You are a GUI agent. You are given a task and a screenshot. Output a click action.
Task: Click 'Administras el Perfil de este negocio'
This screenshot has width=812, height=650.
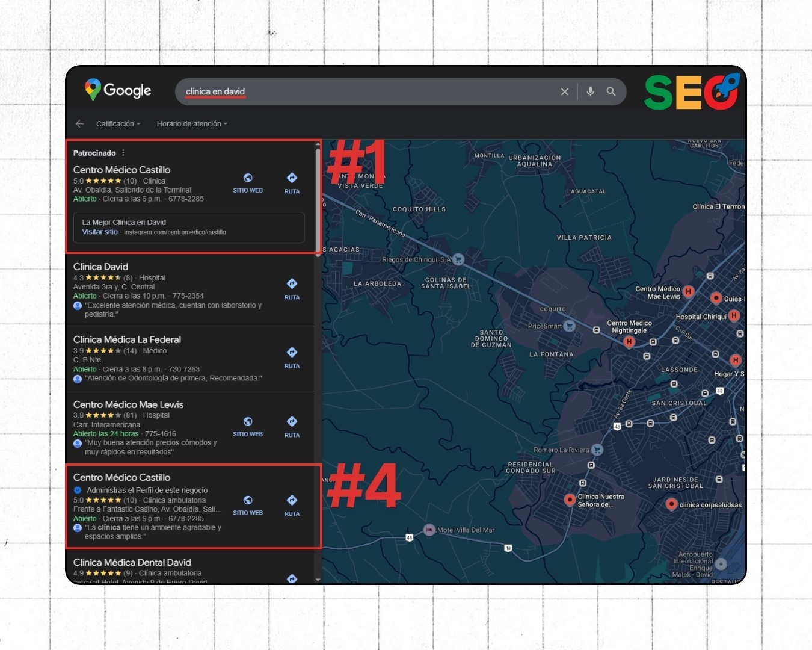[x=147, y=490]
